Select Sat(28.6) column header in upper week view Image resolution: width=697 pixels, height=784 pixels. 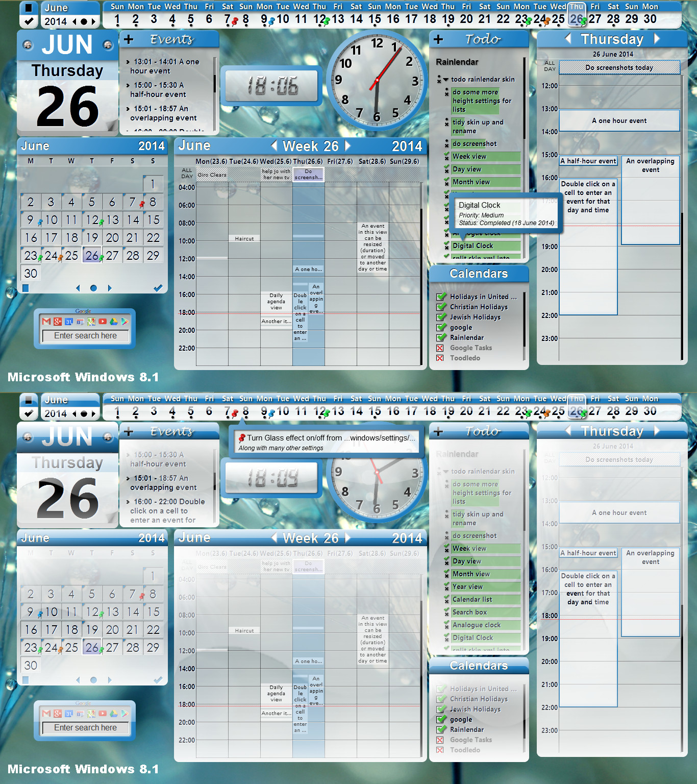click(372, 161)
